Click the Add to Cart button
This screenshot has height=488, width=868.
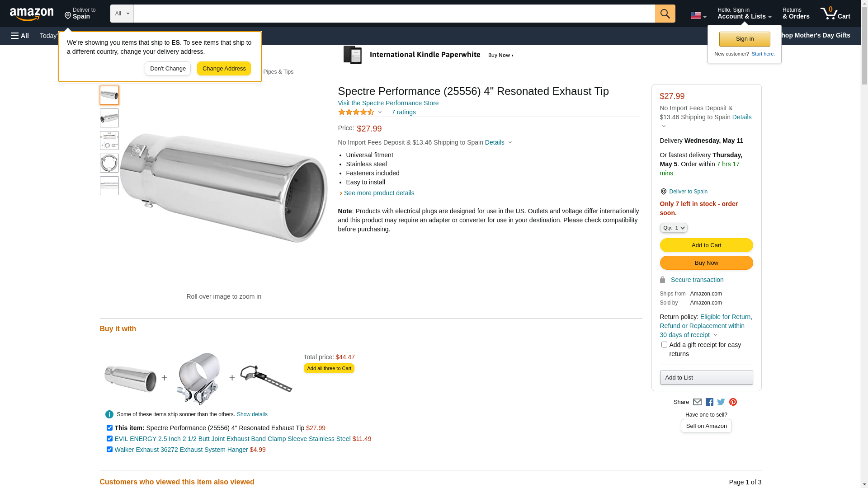point(706,245)
